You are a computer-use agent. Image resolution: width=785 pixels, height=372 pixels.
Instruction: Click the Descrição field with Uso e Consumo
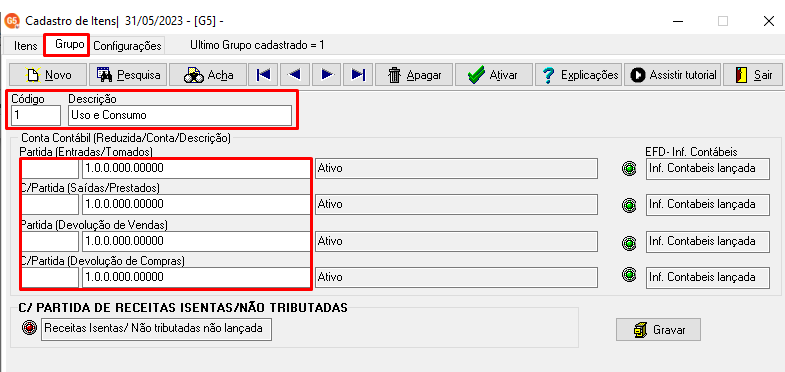coord(180,115)
